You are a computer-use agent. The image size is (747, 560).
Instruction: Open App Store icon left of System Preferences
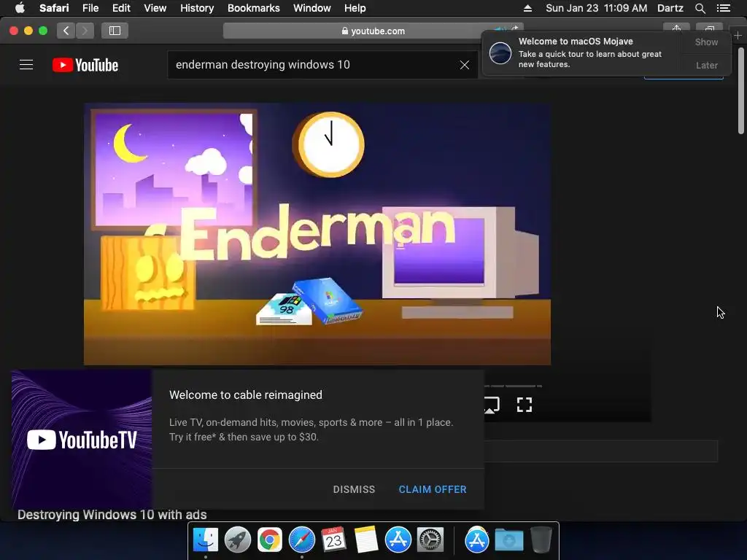(x=398, y=540)
